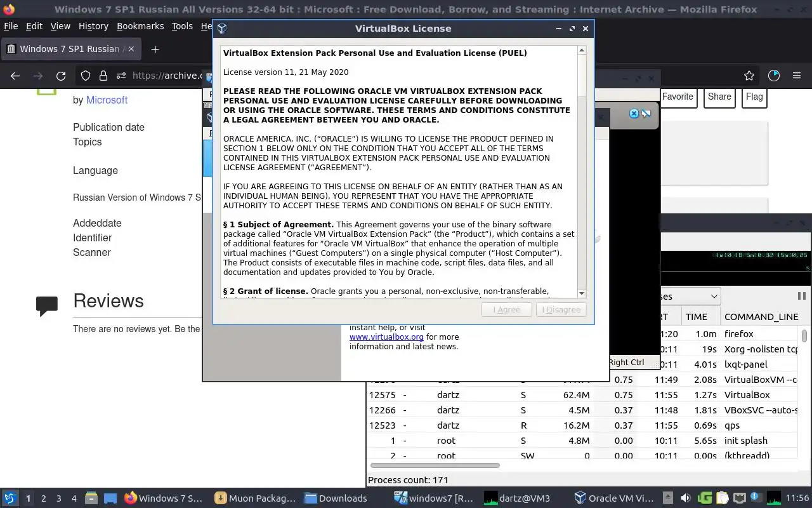Screen dimensions: 812x508
Task: Click the VM notification speech bubble icon
Action: (x=646, y=114)
